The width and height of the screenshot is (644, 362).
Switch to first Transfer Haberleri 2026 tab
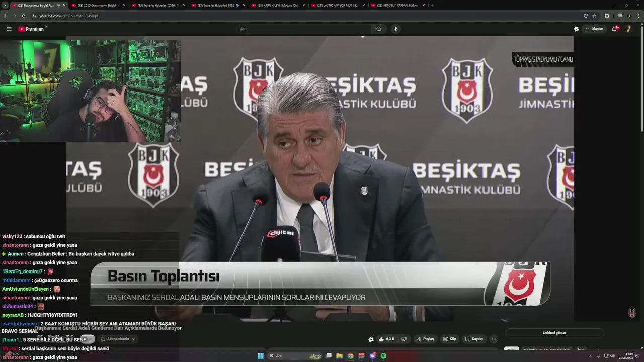click(x=158, y=5)
